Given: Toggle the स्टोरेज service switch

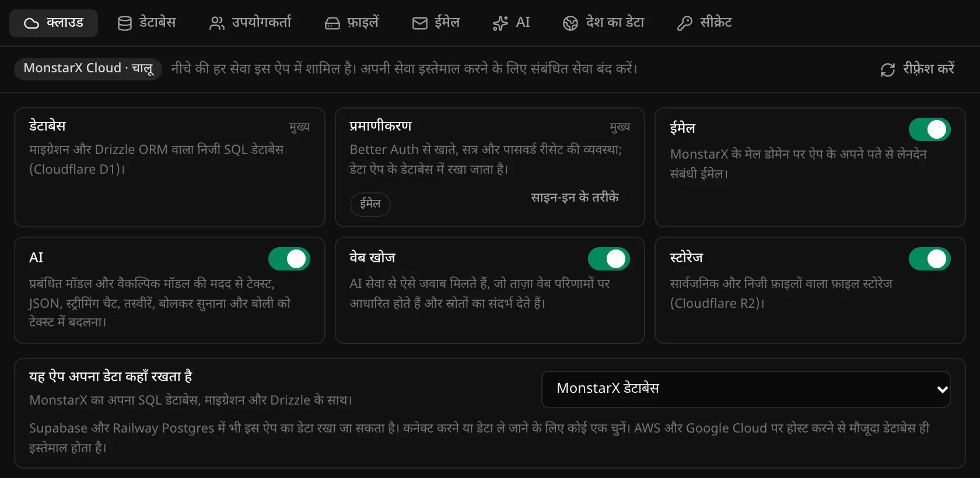Looking at the screenshot, I should (x=930, y=259).
